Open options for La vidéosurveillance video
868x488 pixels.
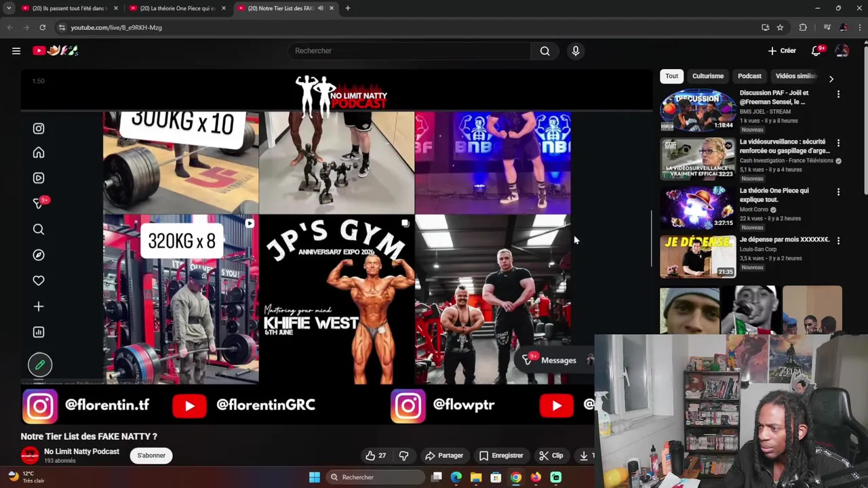coord(838,143)
